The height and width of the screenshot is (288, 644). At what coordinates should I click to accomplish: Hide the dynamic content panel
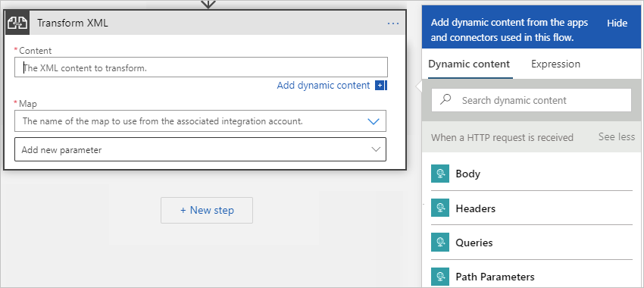pos(617,23)
